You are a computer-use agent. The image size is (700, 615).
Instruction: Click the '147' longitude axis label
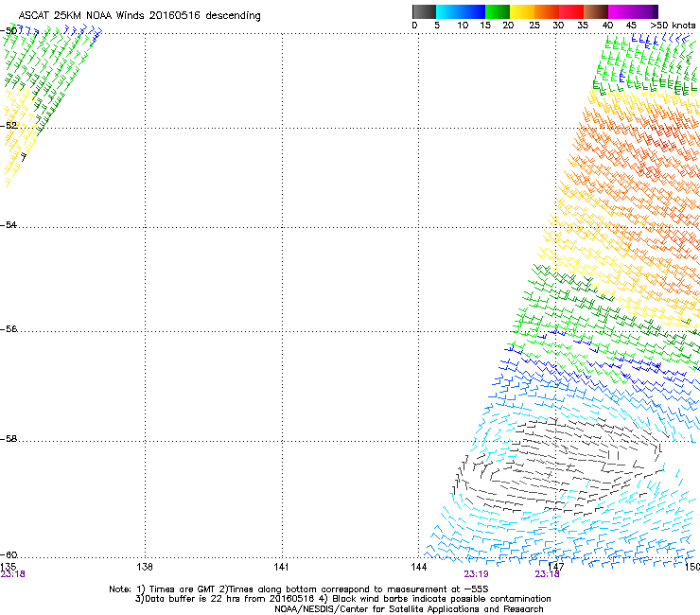[555, 567]
